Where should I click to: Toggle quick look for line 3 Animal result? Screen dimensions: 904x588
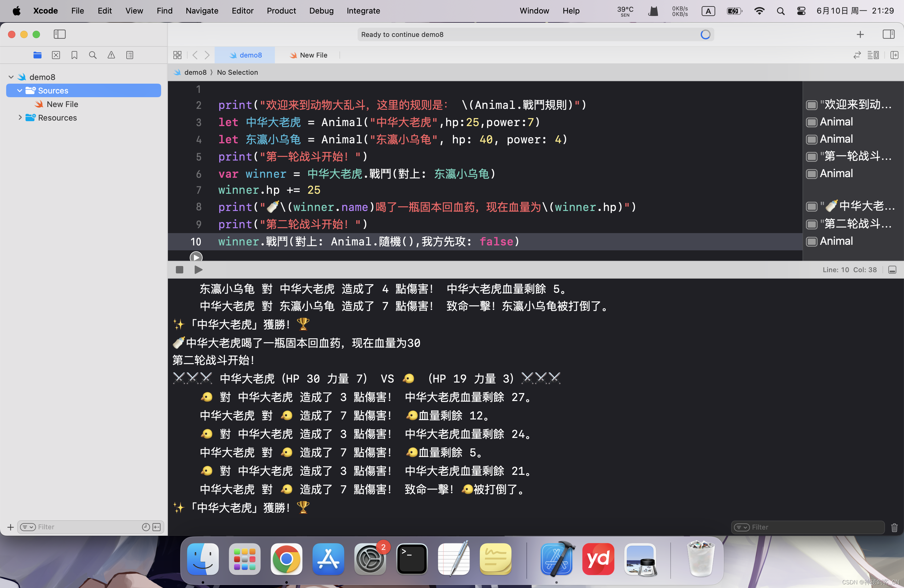pos(812,122)
